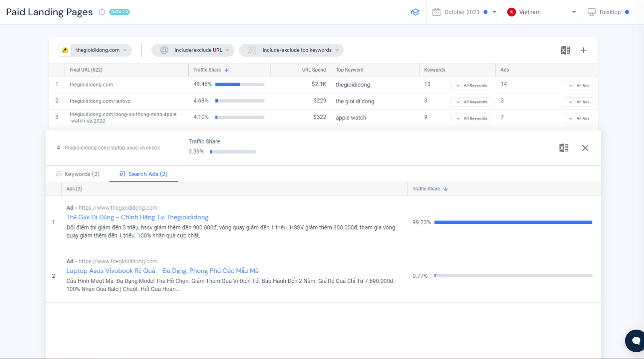The image size is (644, 359).
Task: Export laptop-asus-vivobook details to Excel
Action: tap(564, 148)
